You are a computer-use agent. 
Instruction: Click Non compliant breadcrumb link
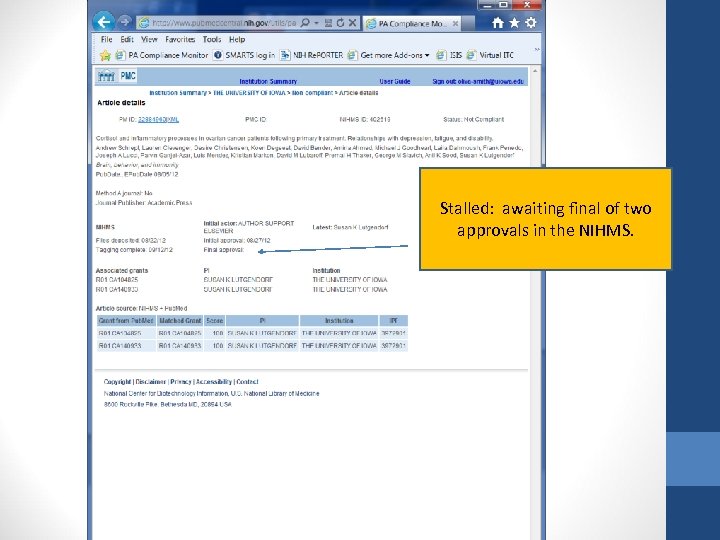[x=312, y=93]
